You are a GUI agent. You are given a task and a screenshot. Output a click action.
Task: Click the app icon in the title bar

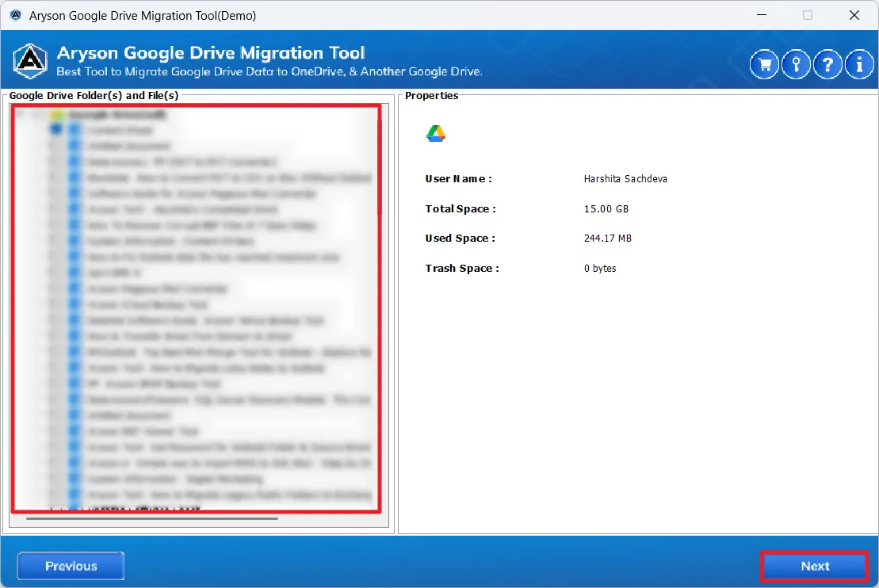[x=15, y=15]
